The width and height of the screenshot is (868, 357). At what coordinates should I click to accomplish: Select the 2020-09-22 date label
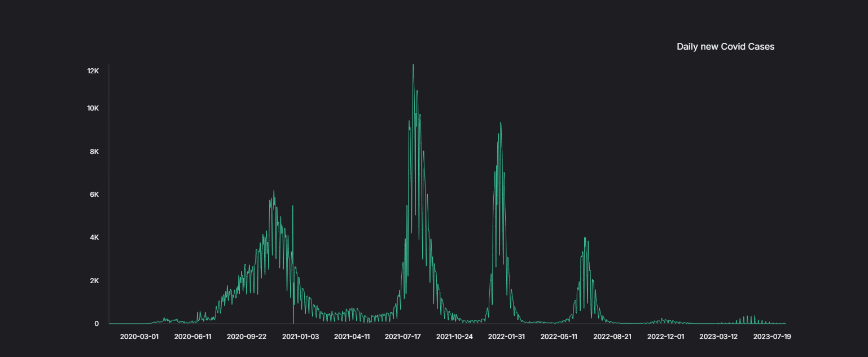point(247,337)
